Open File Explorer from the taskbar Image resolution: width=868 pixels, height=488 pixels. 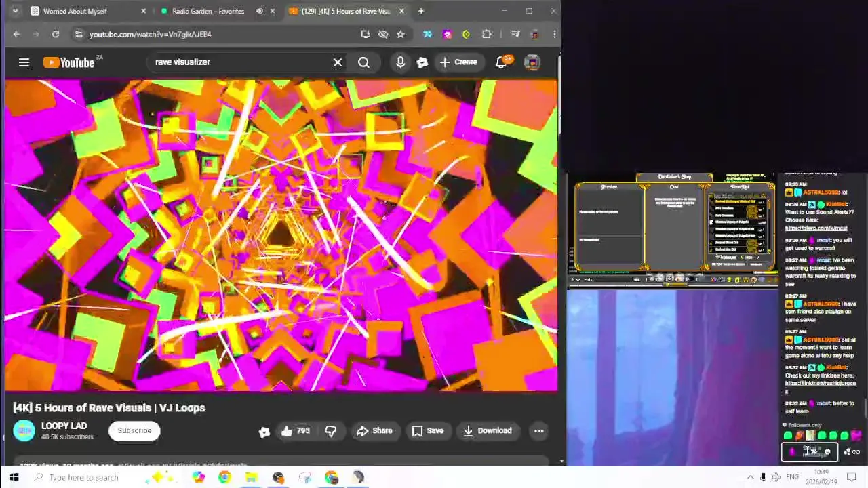[252, 477]
